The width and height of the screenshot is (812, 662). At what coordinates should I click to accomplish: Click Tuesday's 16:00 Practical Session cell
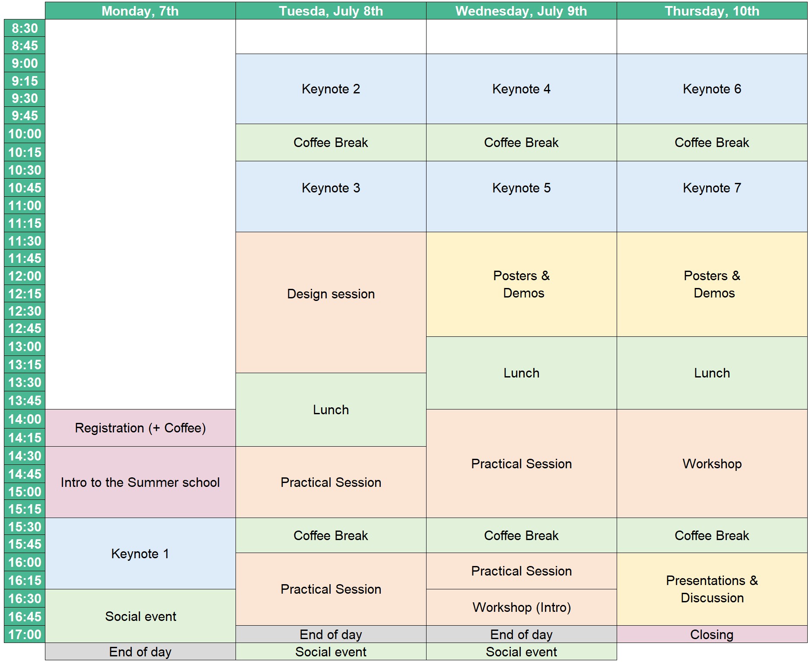point(331,589)
